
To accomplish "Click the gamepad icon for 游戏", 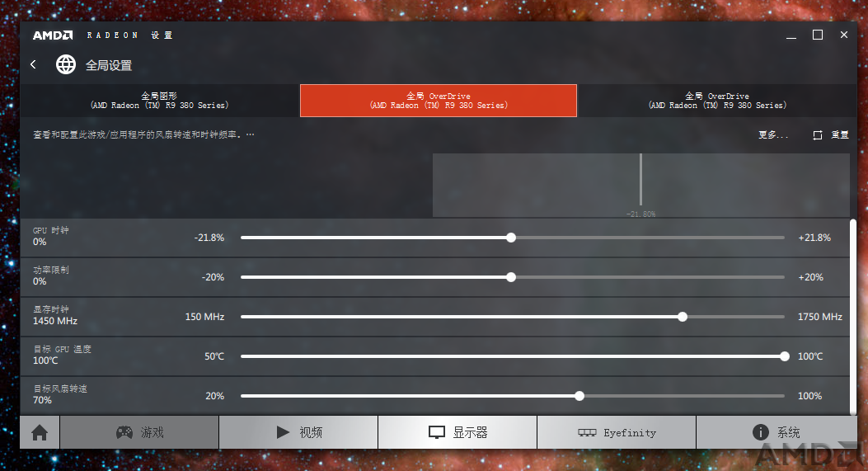I will point(124,433).
